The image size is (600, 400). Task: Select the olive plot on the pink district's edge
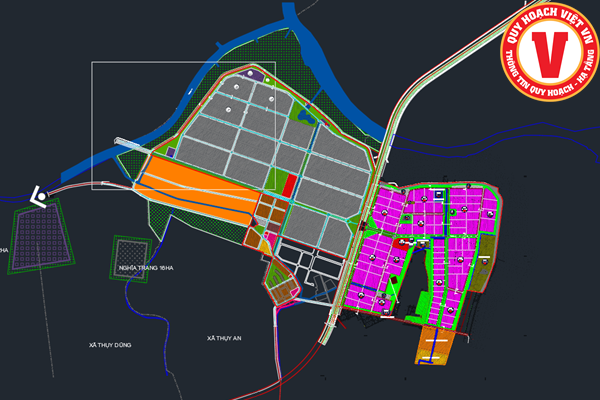(482, 263)
